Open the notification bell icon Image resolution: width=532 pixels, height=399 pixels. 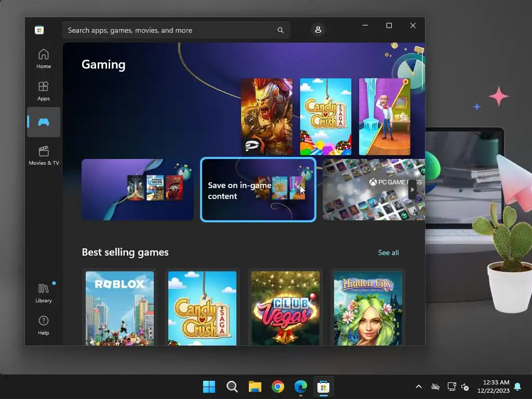coord(518,387)
